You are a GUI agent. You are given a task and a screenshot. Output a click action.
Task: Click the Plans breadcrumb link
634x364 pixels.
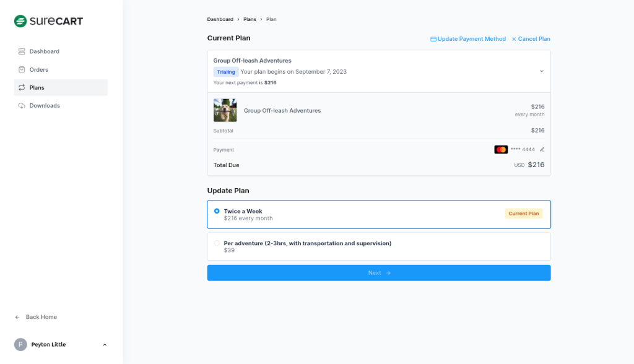point(250,19)
